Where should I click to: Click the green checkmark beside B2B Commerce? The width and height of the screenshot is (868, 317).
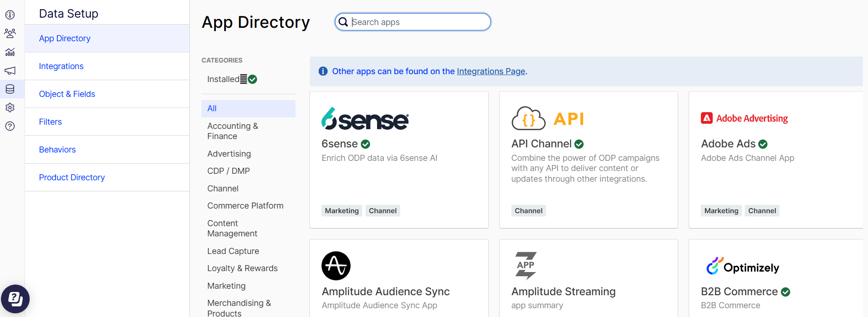point(786,292)
